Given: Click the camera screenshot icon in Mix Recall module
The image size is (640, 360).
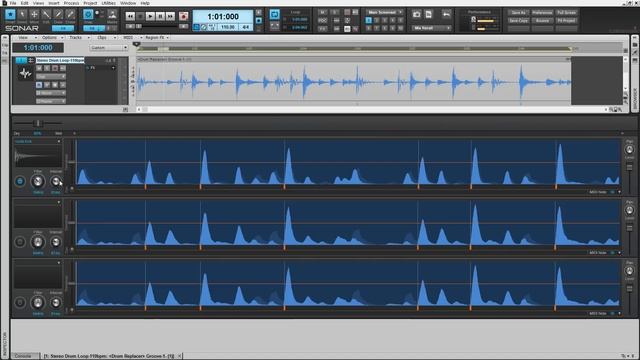Looking at the screenshot, I should [x=416, y=15].
